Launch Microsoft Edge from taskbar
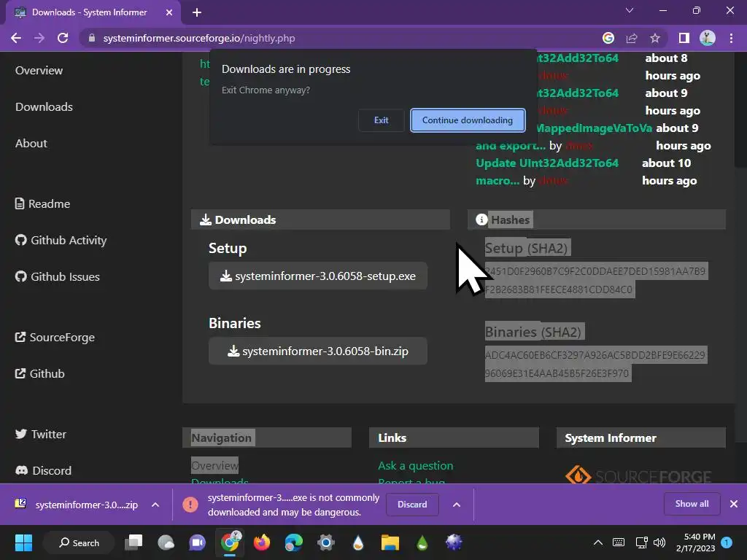This screenshot has width=747, height=560. click(293, 542)
